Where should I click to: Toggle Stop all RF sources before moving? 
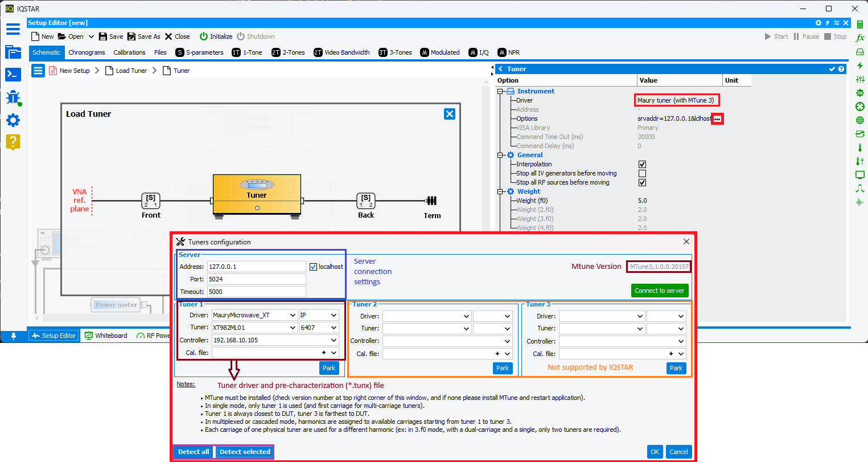(x=642, y=182)
